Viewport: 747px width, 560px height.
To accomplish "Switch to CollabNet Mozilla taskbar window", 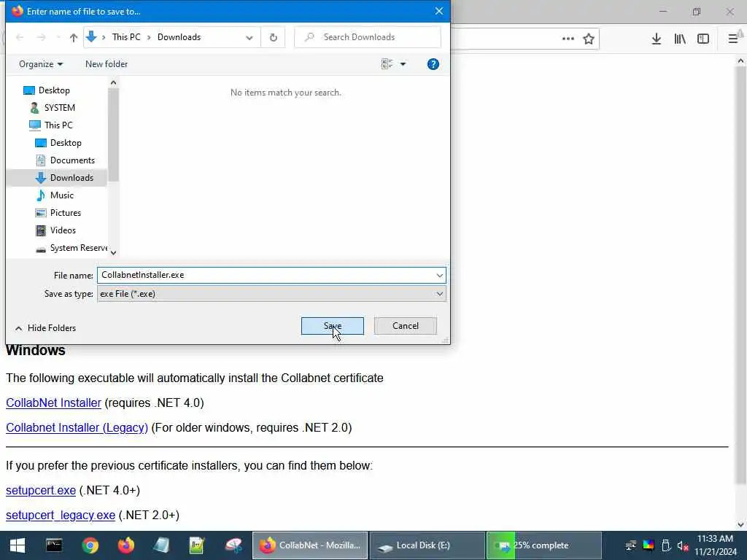I will pos(309,545).
